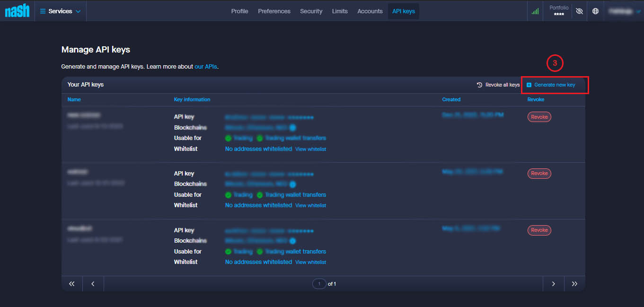Click the signal strength bars icon
Viewport: 644px width, 307px height.
click(x=535, y=11)
